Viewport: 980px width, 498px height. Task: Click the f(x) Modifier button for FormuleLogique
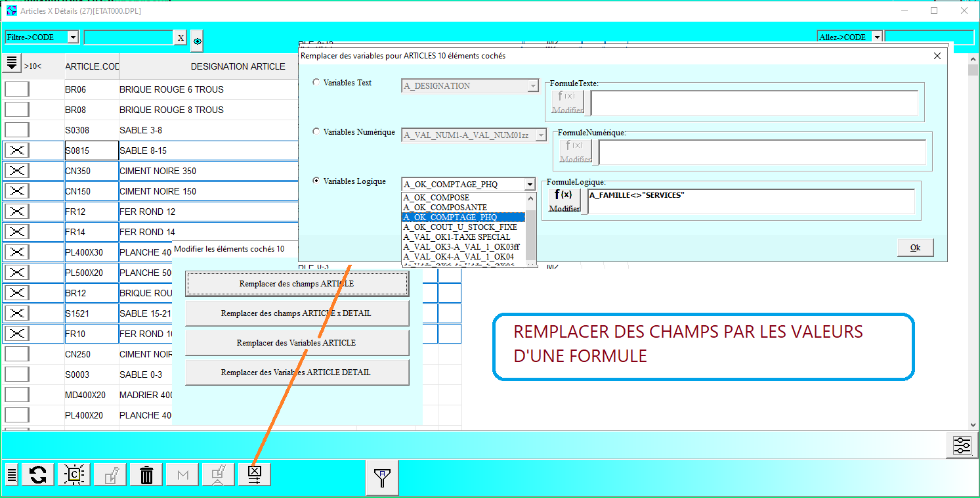pos(565,200)
